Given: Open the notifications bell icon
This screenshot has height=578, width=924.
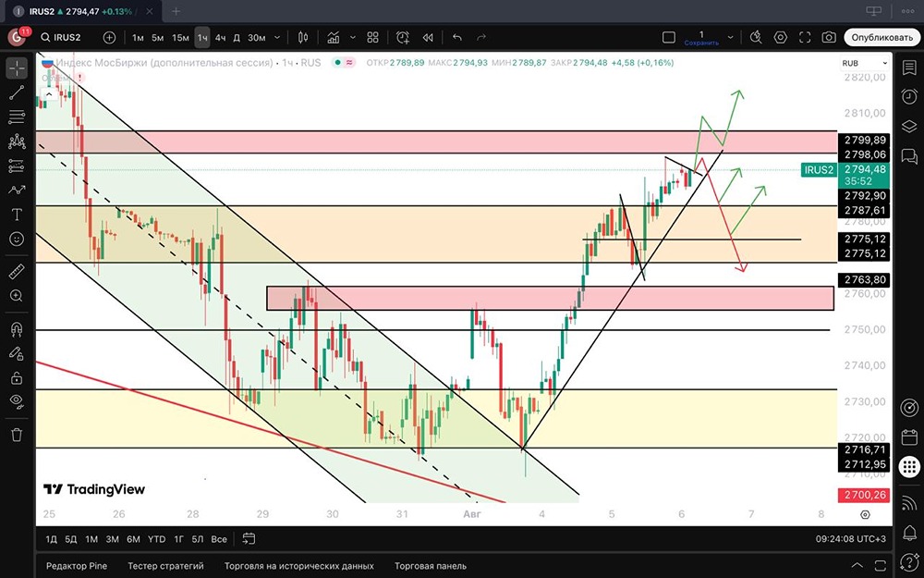Looking at the screenshot, I should pos(909,533).
